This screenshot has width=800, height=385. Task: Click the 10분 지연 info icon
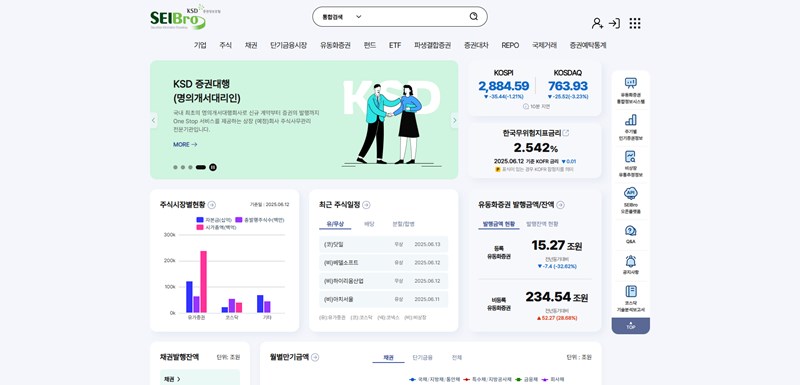526,107
